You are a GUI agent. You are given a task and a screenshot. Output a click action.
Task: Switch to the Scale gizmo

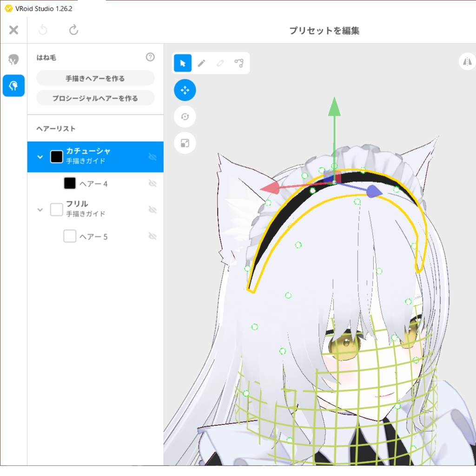pos(185,143)
